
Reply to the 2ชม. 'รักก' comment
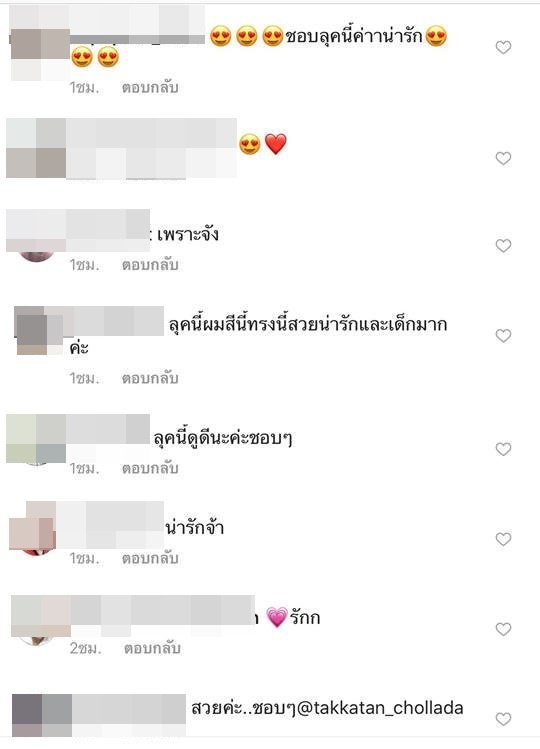(x=152, y=648)
